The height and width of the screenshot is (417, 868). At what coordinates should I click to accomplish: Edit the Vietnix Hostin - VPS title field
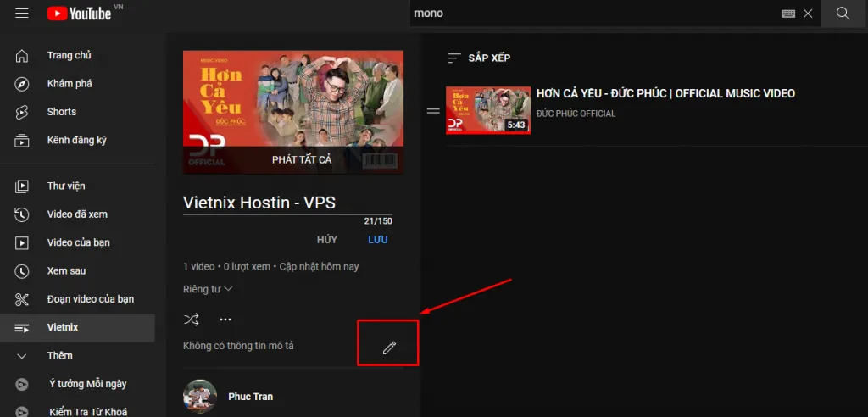pos(288,203)
